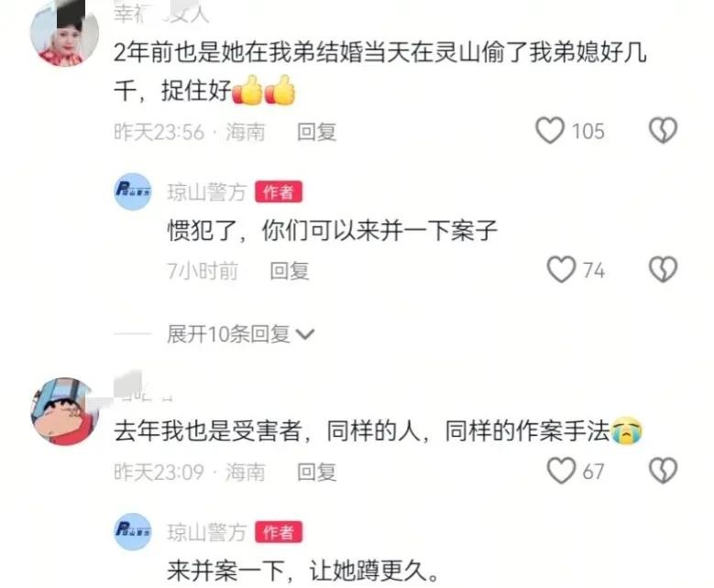Image resolution: width=714 pixels, height=588 pixels.
Task: View the cartoon avatar commenter's profile
Action: click(x=64, y=411)
